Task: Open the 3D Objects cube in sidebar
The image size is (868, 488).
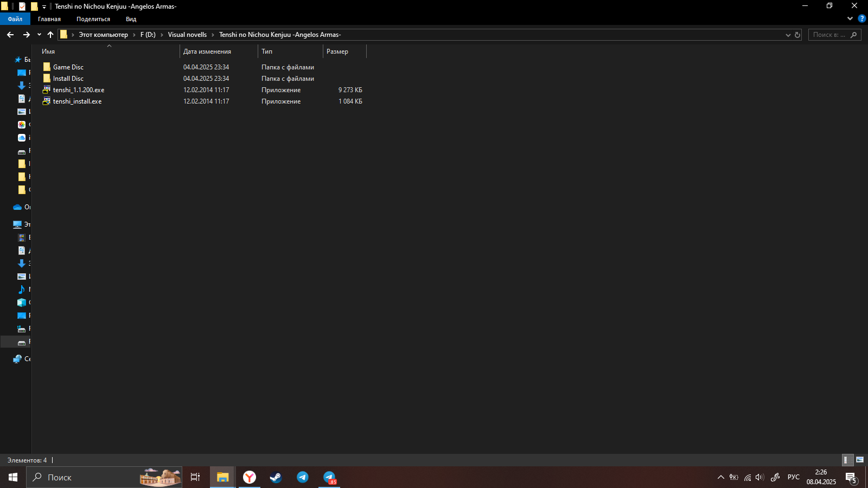Action: pyautogui.click(x=22, y=303)
